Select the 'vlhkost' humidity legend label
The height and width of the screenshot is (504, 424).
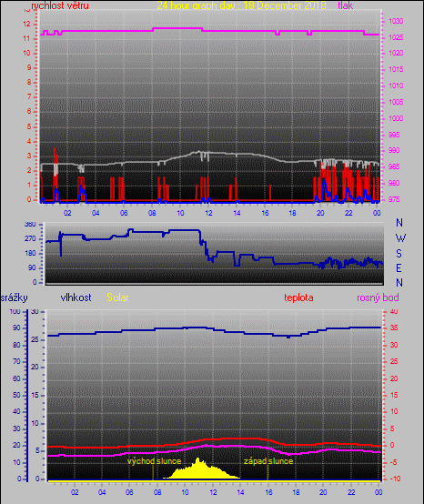(76, 297)
